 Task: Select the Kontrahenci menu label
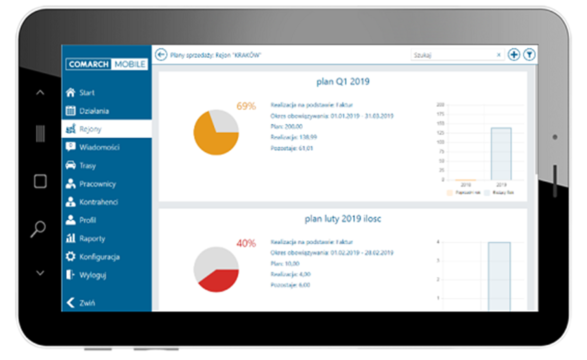[98, 202]
